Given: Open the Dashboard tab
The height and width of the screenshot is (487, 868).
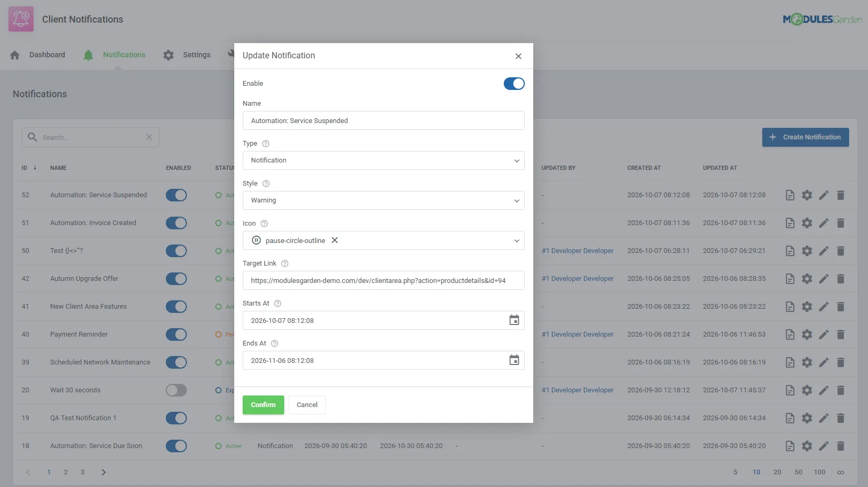Looking at the screenshot, I should (x=37, y=55).
